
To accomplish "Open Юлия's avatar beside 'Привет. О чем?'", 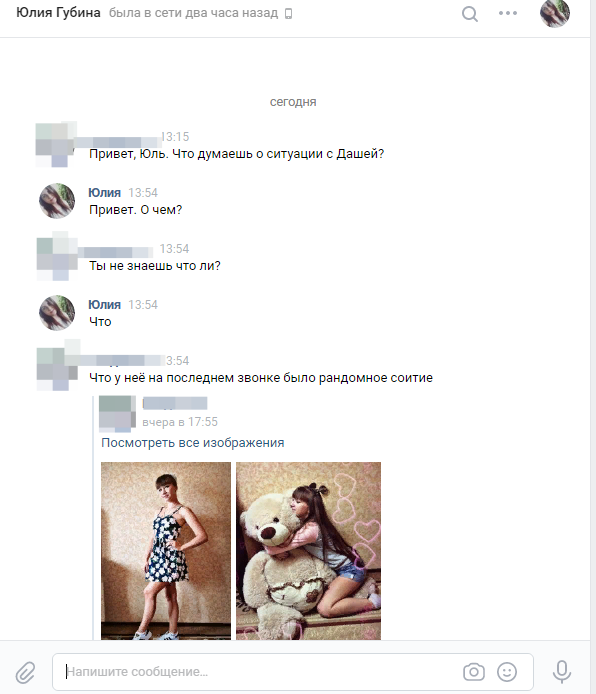I will tap(57, 200).
